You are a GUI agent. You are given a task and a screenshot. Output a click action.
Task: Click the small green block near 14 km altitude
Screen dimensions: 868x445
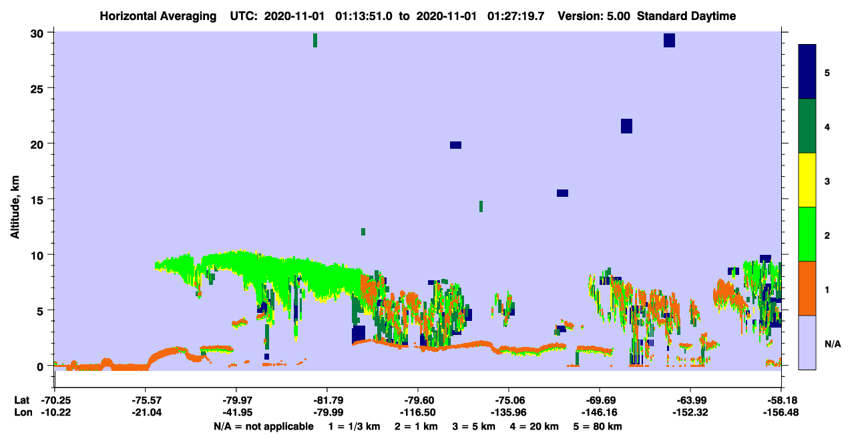coord(481,206)
